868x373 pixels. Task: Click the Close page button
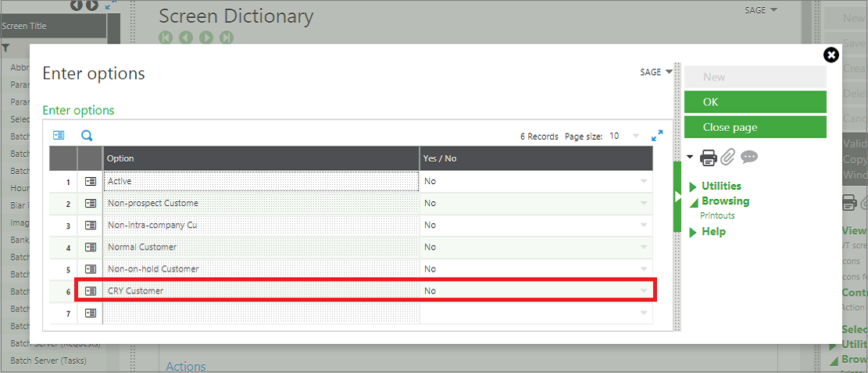pyautogui.click(x=755, y=127)
